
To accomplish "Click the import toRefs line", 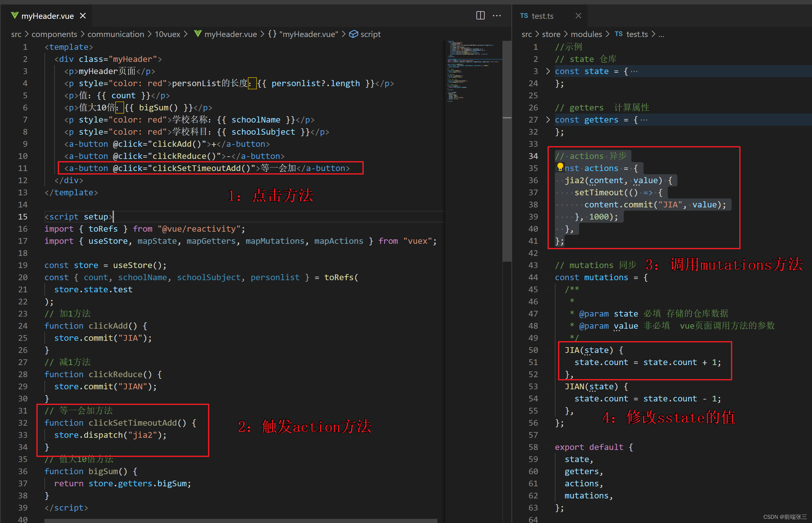I will (x=145, y=229).
